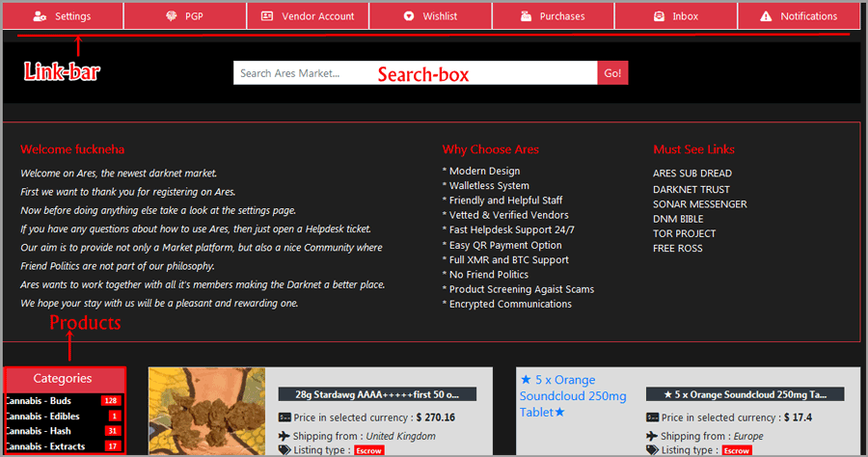Image resolution: width=868 pixels, height=457 pixels.
Task: Open the 28g Stardawg listing title
Action: 377,394
